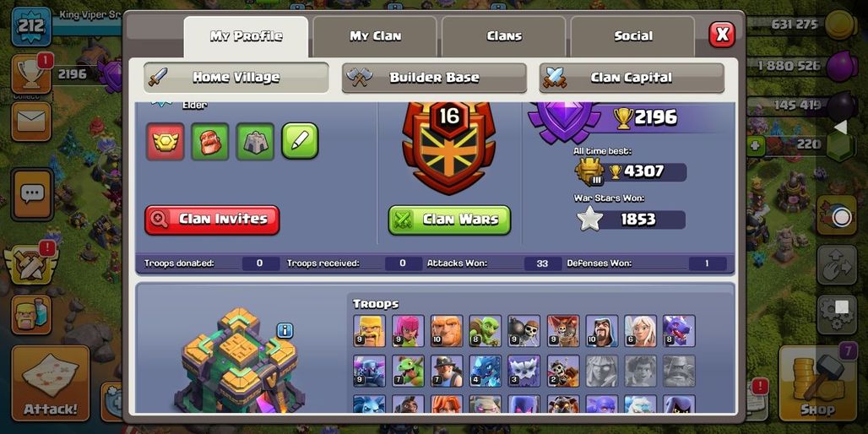The image size is (868, 434).
Task: Toggle the red league badge label
Action: 165,141
